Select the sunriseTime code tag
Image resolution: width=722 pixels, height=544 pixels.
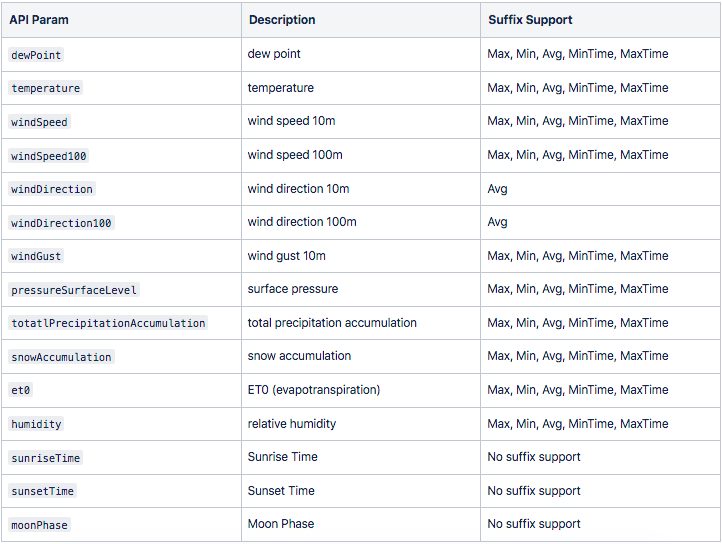[x=45, y=458]
